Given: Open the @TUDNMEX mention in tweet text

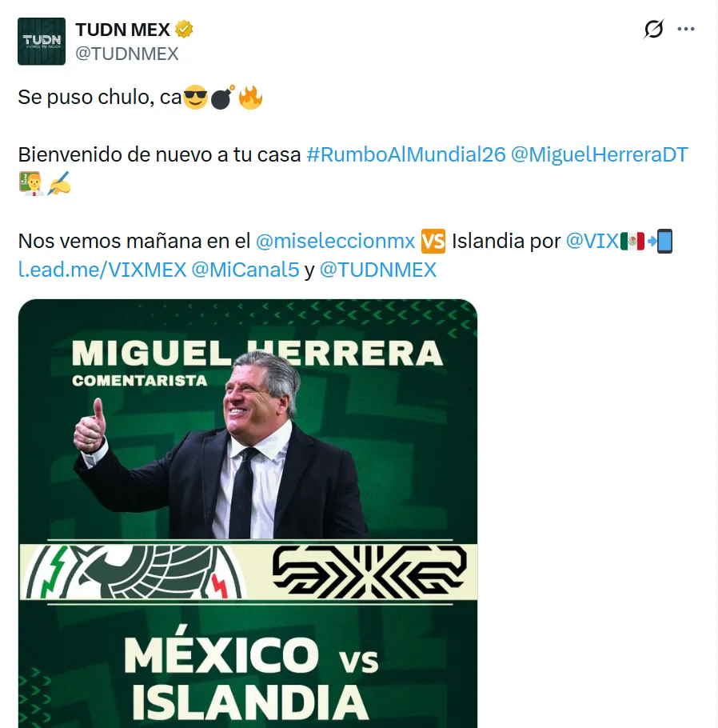Looking at the screenshot, I should point(378,270).
